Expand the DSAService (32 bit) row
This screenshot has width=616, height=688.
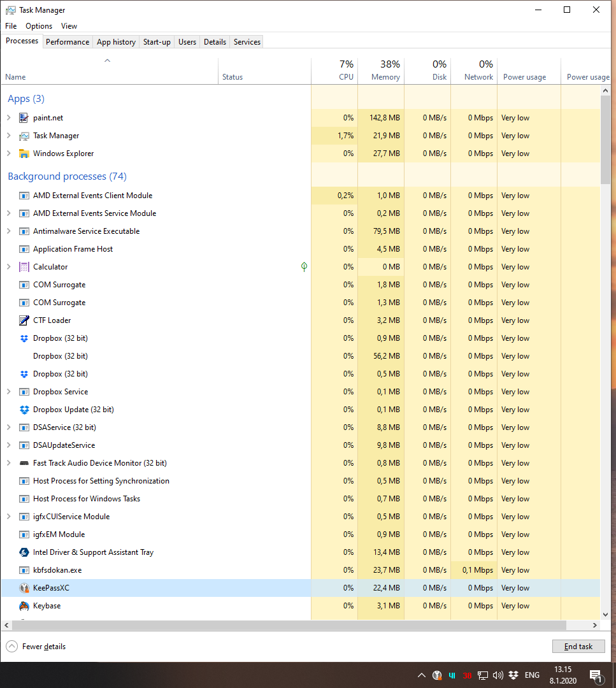(x=8, y=427)
